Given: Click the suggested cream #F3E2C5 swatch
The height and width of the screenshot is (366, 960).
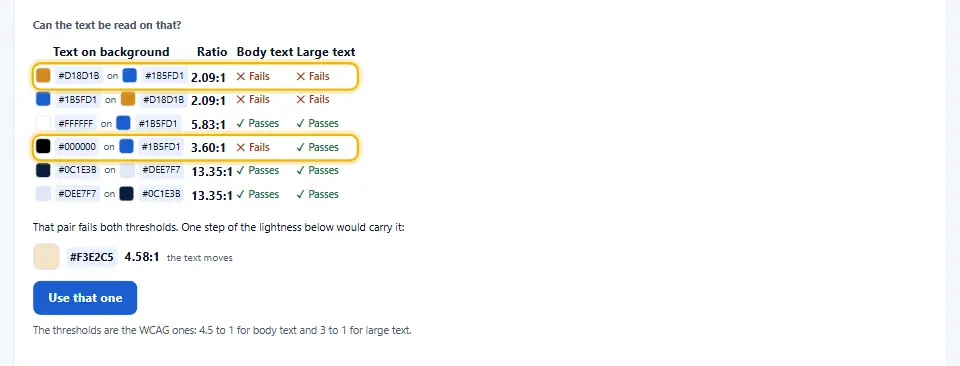Looking at the screenshot, I should (x=46, y=256).
